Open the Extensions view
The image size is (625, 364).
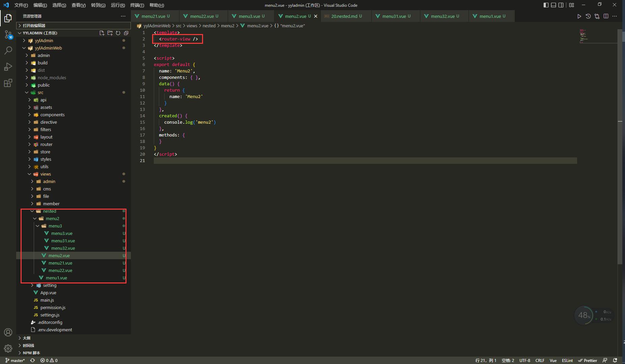click(8, 83)
